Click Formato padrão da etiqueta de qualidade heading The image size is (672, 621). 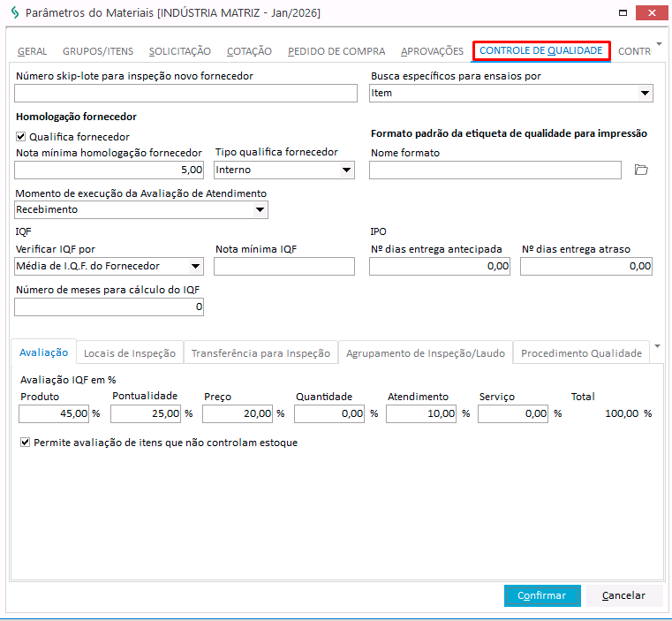click(510, 133)
